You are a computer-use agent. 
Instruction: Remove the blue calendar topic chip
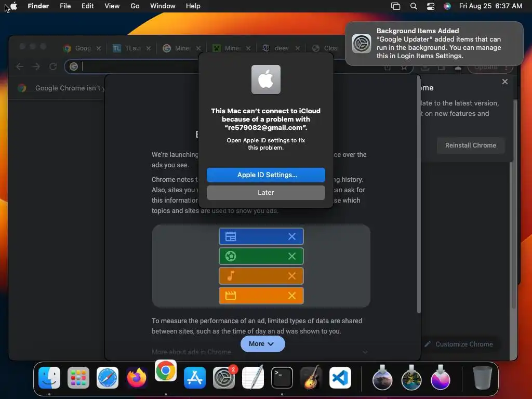point(292,236)
